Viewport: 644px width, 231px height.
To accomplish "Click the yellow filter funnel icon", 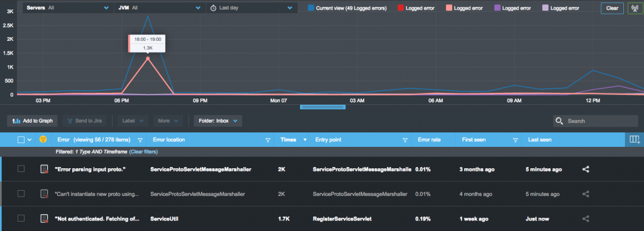I will [43, 139].
